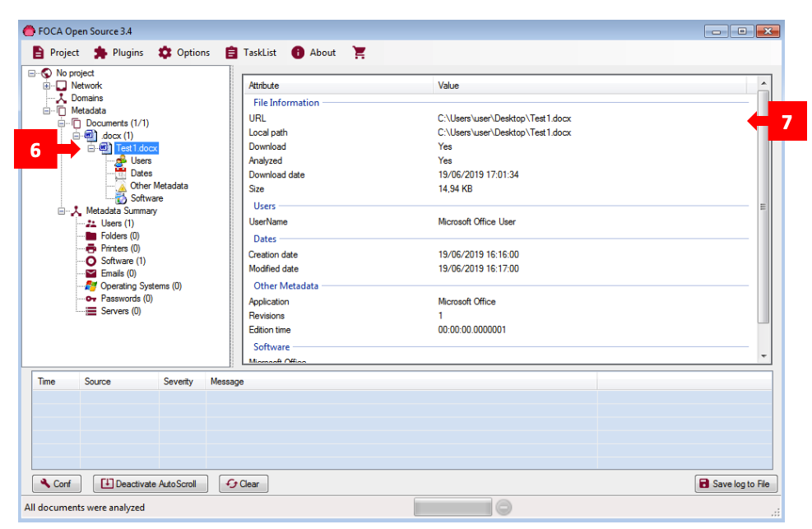Click the shopping cart icon in the toolbar

pyautogui.click(x=359, y=53)
